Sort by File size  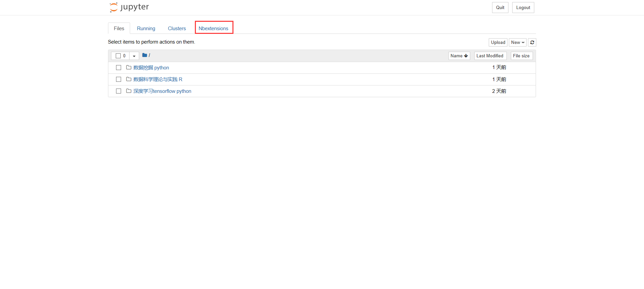pyautogui.click(x=522, y=56)
